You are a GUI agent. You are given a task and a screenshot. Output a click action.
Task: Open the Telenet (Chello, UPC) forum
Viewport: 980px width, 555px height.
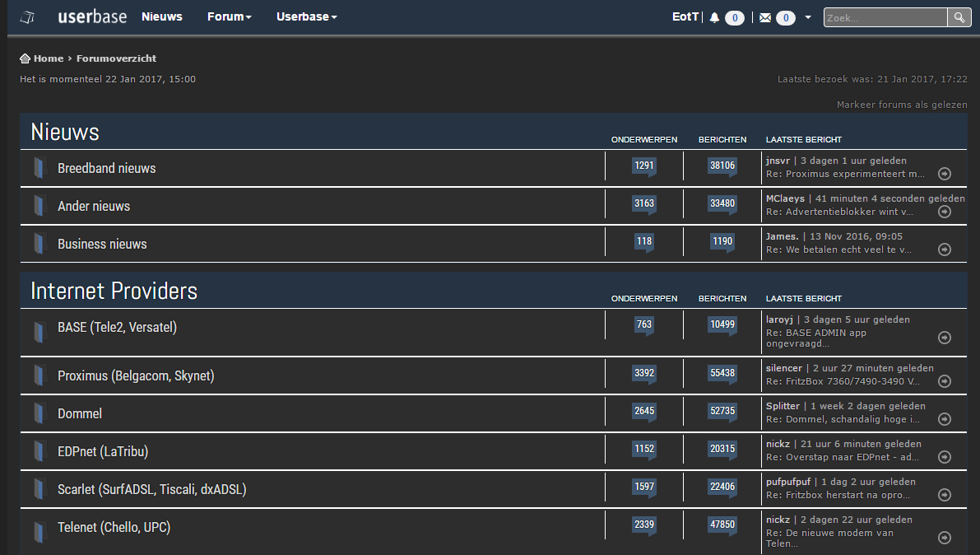(x=114, y=528)
